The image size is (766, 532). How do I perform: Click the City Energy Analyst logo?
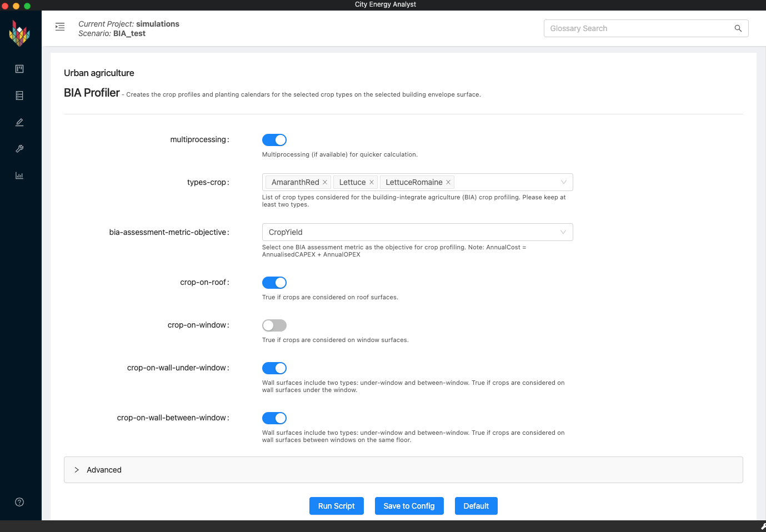pyautogui.click(x=19, y=33)
